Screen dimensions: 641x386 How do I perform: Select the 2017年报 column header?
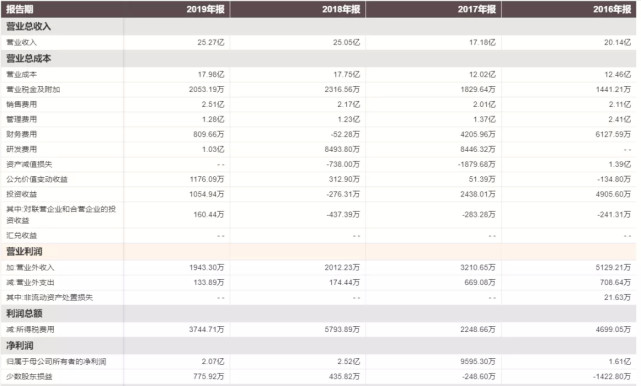click(x=477, y=9)
